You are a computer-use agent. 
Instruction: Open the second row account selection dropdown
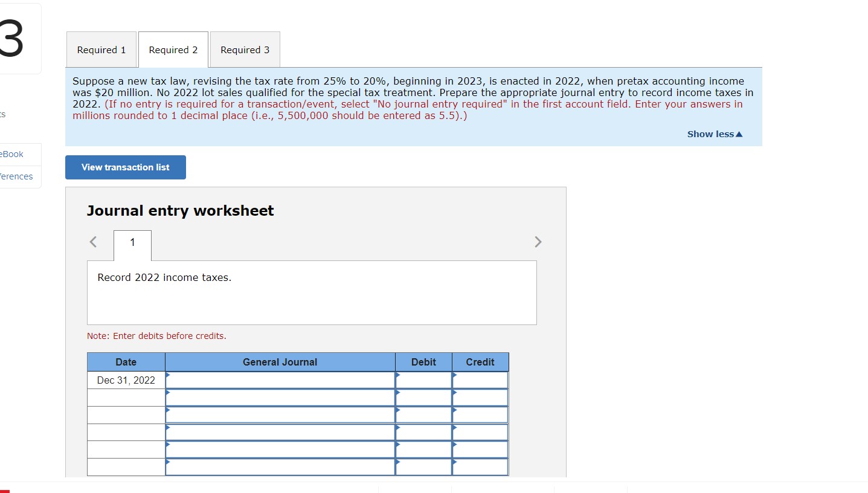pos(280,398)
